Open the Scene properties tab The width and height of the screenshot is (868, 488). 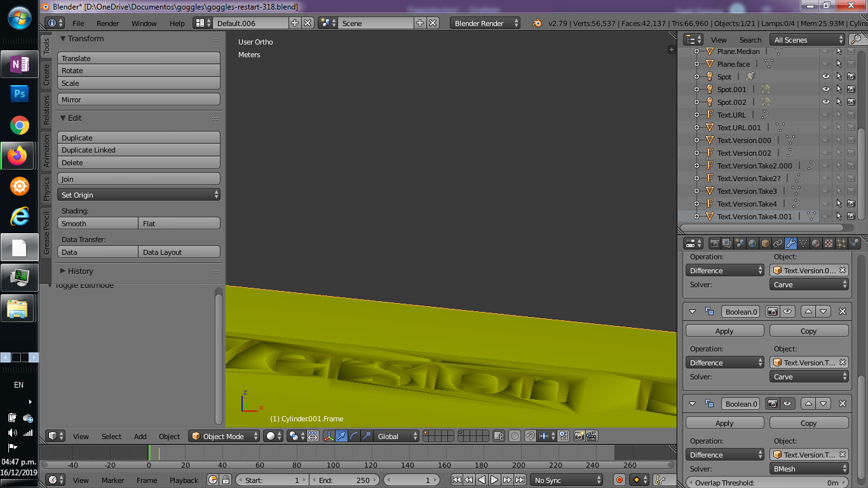click(740, 243)
